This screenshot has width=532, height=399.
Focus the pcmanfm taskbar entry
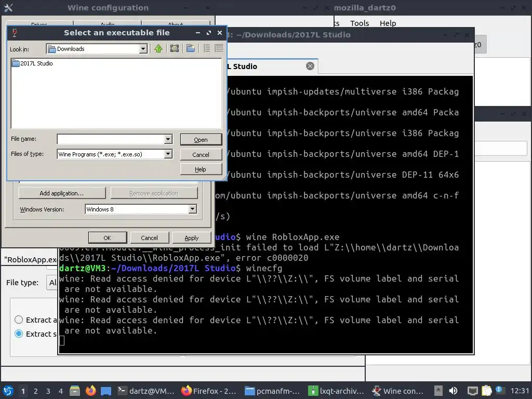click(272, 391)
